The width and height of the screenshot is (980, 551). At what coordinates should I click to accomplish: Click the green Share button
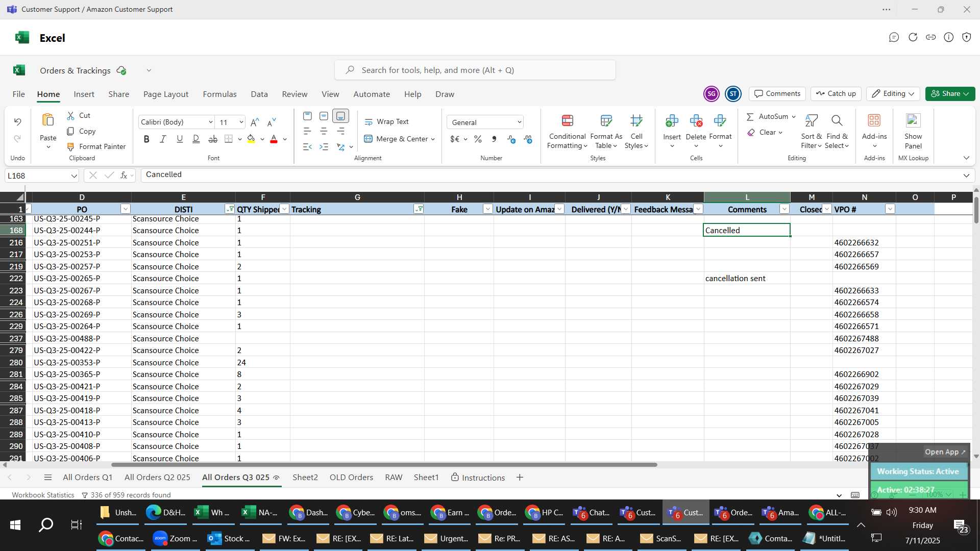point(950,94)
